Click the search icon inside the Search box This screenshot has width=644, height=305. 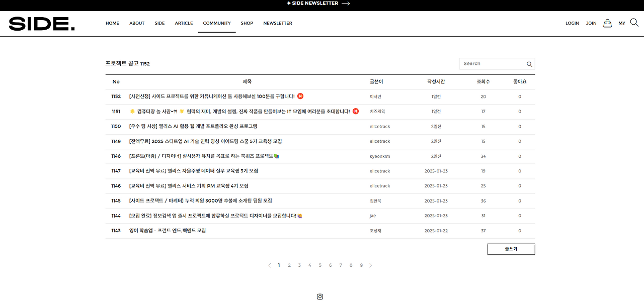pyautogui.click(x=529, y=64)
